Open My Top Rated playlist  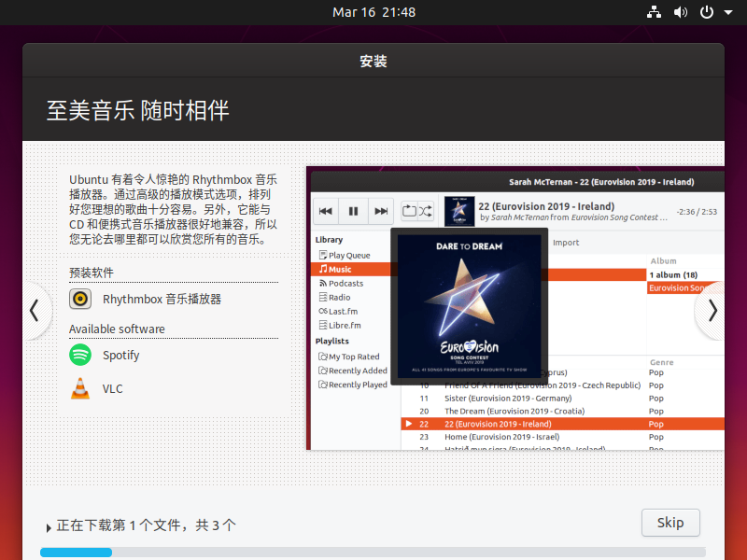[x=354, y=357]
